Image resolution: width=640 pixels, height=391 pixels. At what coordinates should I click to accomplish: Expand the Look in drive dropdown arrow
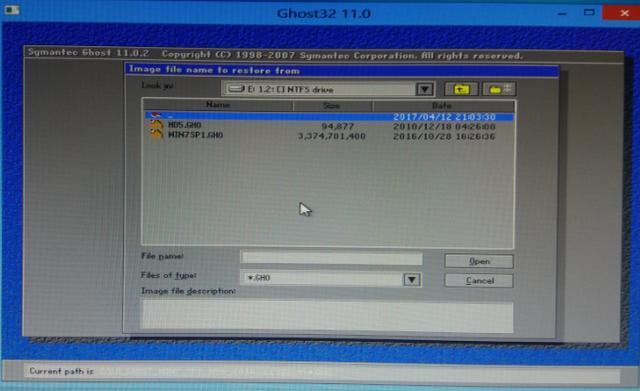pyautogui.click(x=424, y=89)
